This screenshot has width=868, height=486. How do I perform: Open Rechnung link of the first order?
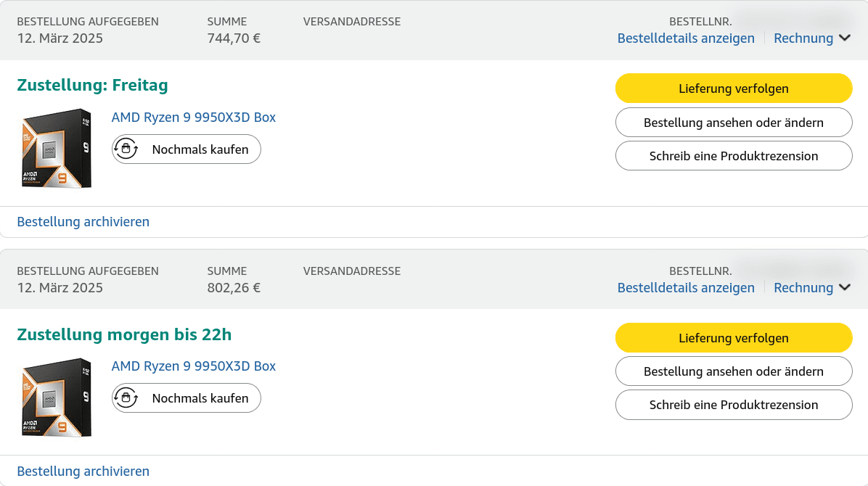[803, 38]
